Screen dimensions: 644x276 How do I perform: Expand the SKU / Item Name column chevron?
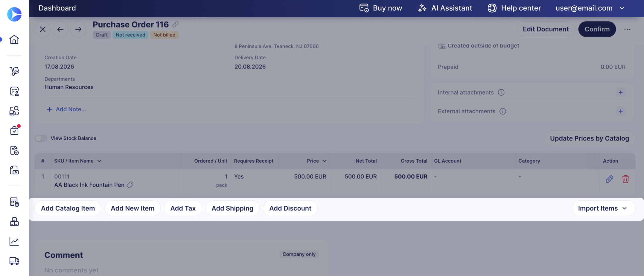click(x=99, y=161)
